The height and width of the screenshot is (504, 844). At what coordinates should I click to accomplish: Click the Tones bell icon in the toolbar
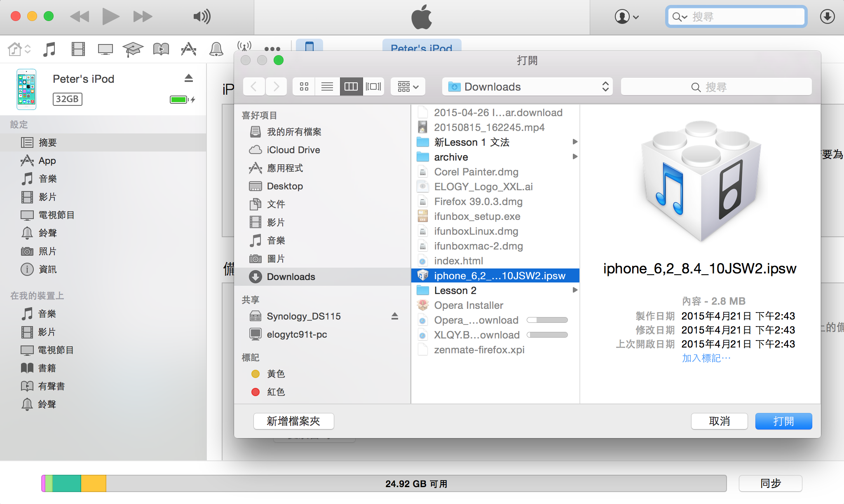(x=216, y=49)
